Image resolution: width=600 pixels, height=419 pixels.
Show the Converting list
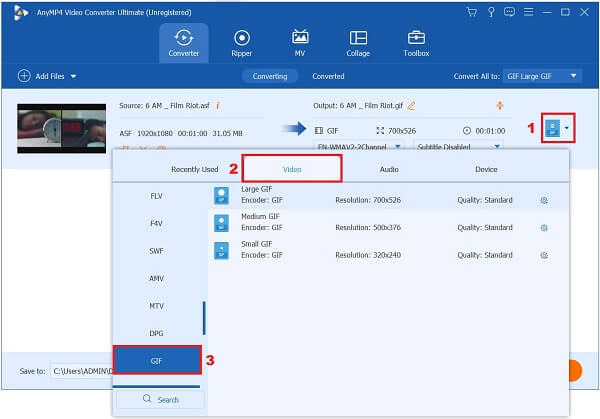(270, 76)
